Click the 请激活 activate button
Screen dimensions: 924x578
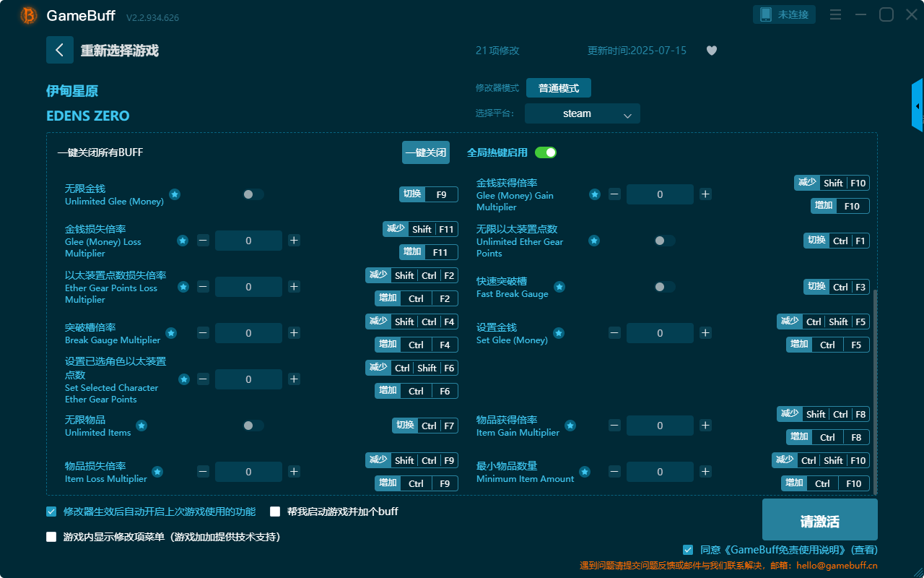coord(820,519)
